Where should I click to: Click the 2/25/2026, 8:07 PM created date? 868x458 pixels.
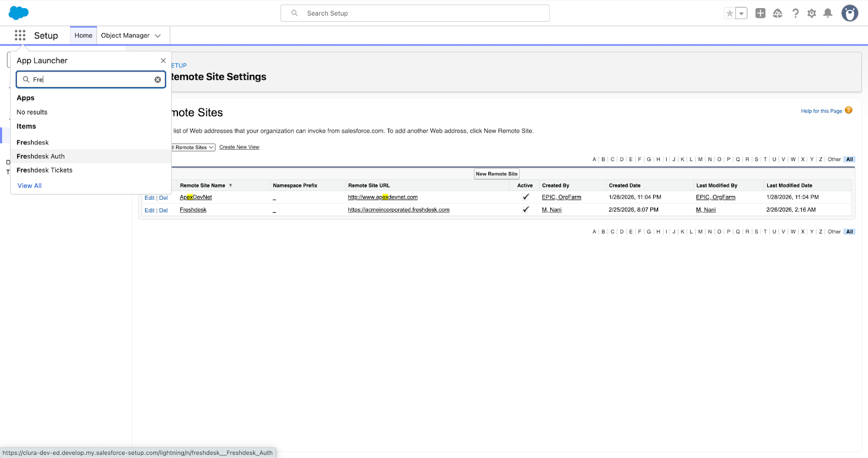pos(634,209)
